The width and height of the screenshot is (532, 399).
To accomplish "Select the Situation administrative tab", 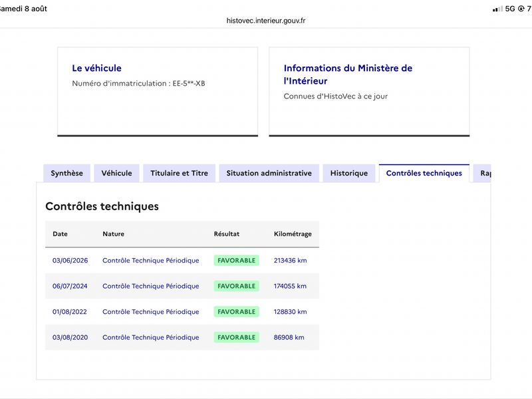I will pos(269,173).
